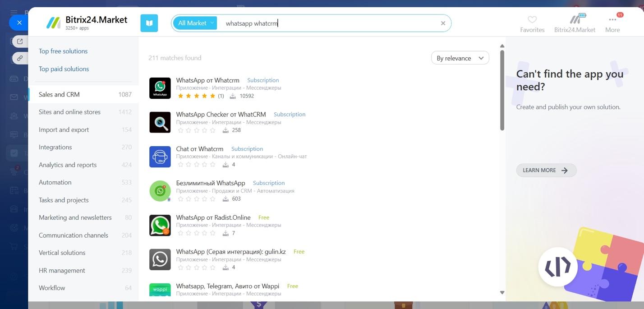Click scrollbar up arrow in results list
This screenshot has width=644, height=309.
(502, 46)
